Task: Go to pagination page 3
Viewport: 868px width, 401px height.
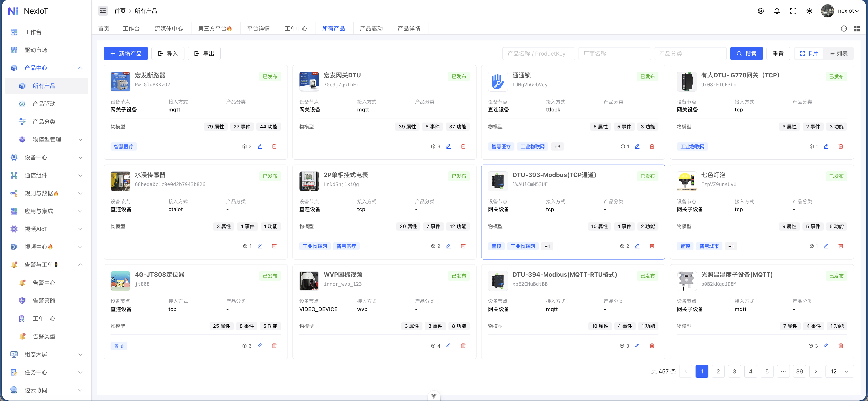Action: coord(734,371)
